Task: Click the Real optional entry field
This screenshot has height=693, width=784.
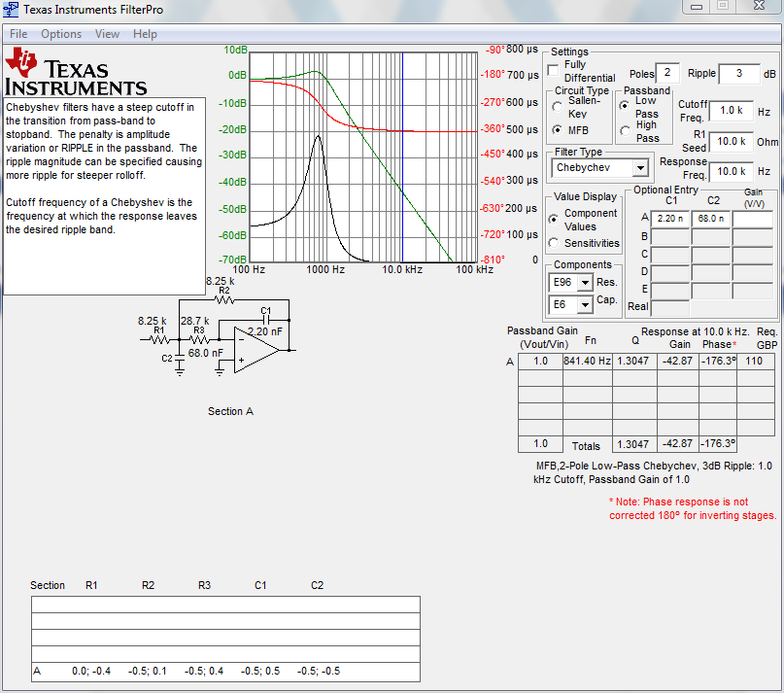Action: click(x=670, y=307)
